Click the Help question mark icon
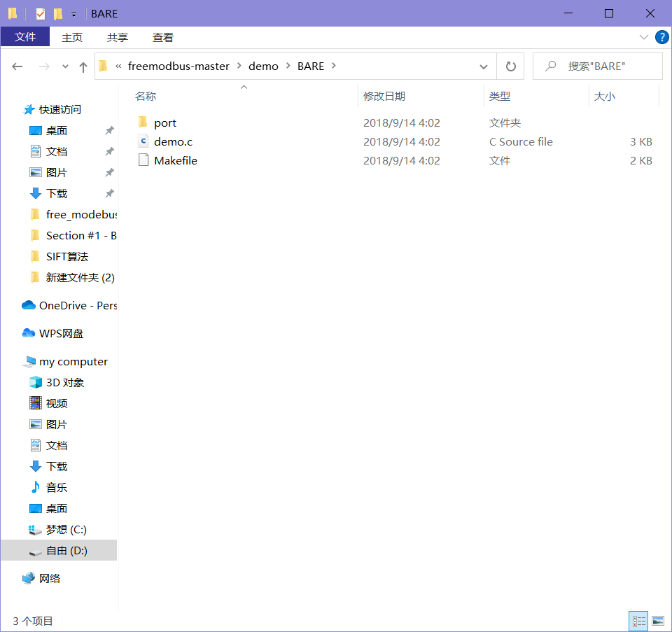Image resolution: width=672 pixels, height=632 pixels. 661,37
